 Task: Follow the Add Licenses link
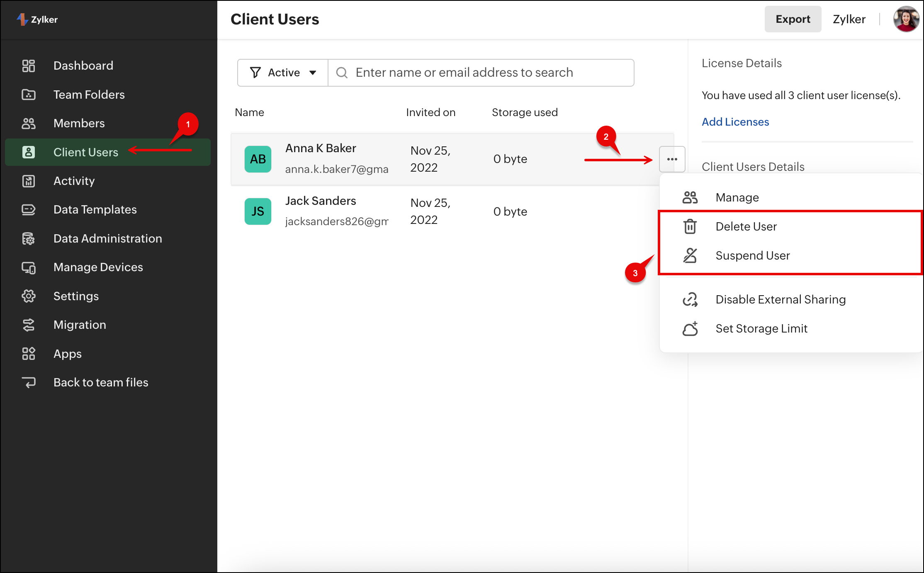point(735,122)
